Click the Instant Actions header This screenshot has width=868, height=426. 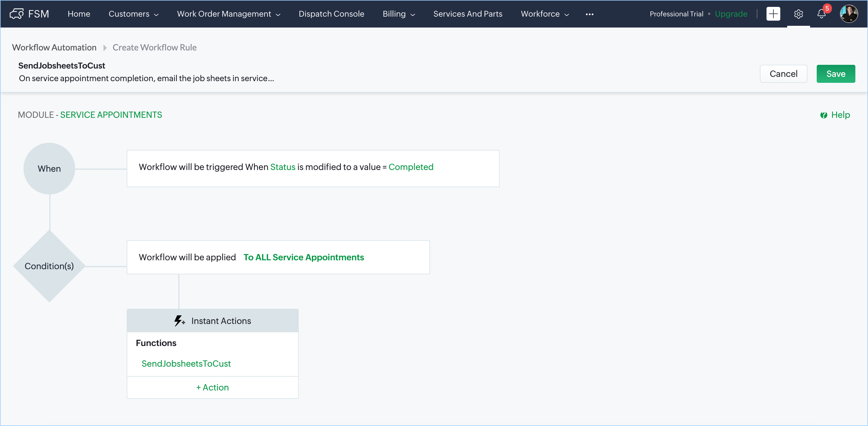[x=212, y=321]
